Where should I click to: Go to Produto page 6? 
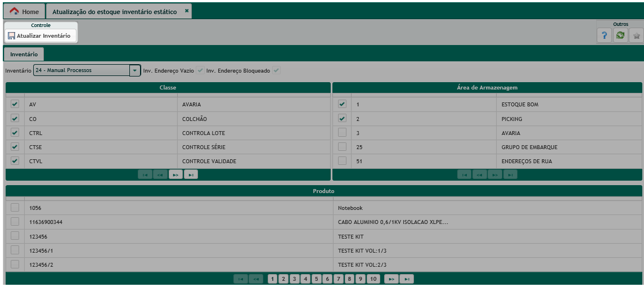point(327,279)
